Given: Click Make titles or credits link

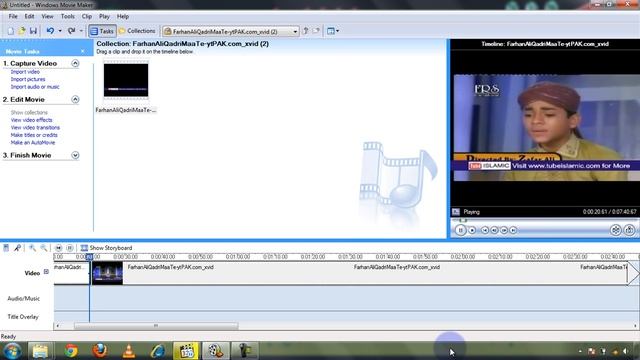Looking at the screenshot, I should (x=34, y=135).
